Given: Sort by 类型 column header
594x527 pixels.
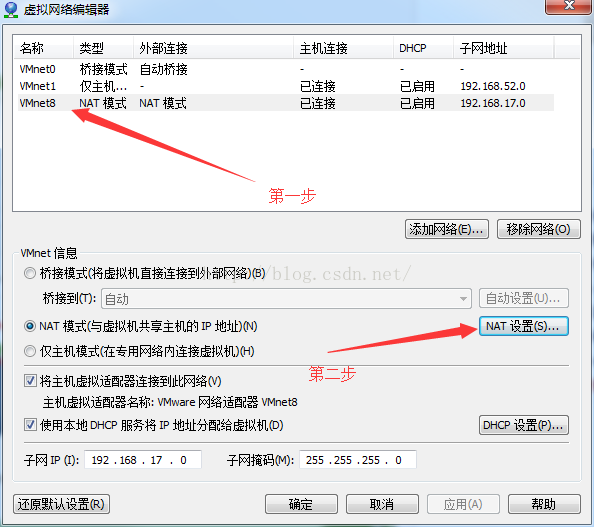Looking at the screenshot, I should pyautogui.click(x=103, y=48).
